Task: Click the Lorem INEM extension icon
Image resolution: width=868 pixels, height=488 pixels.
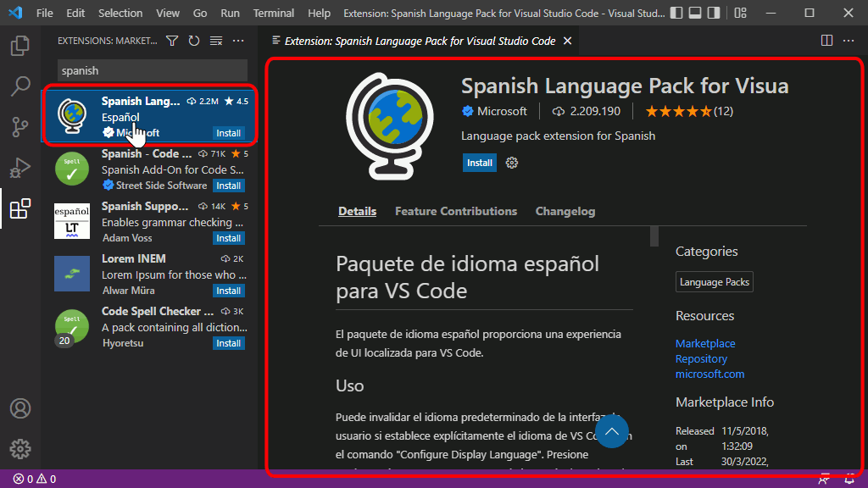Action: [72, 274]
